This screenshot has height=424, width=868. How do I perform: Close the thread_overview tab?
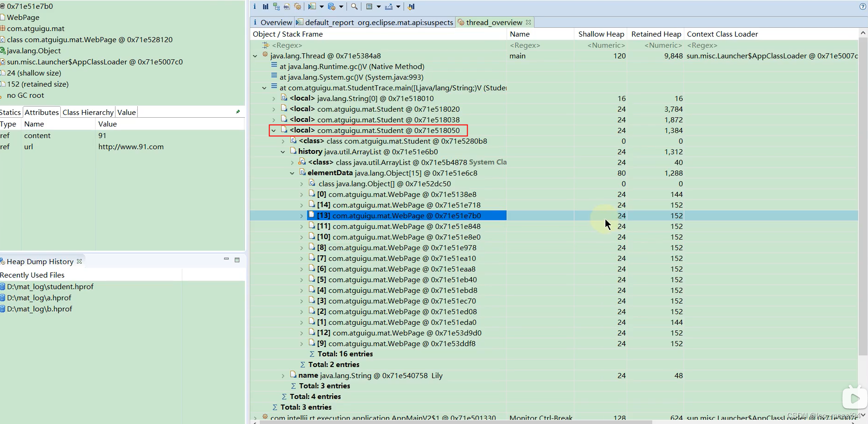click(528, 22)
